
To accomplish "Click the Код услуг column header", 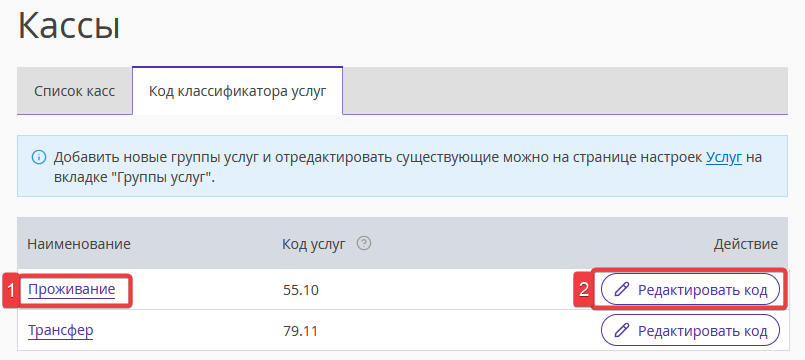I will [x=314, y=244].
